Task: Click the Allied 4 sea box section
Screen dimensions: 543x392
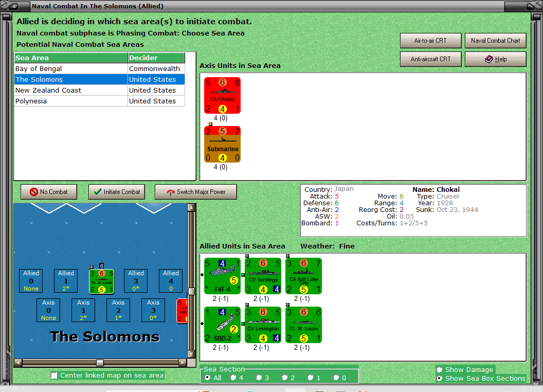Action: pyautogui.click(x=171, y=281)
